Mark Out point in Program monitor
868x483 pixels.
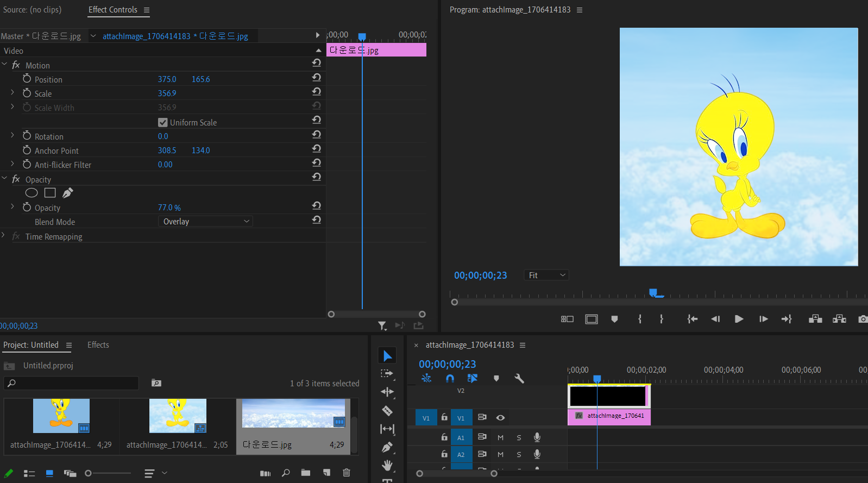[x=662, y=319]
